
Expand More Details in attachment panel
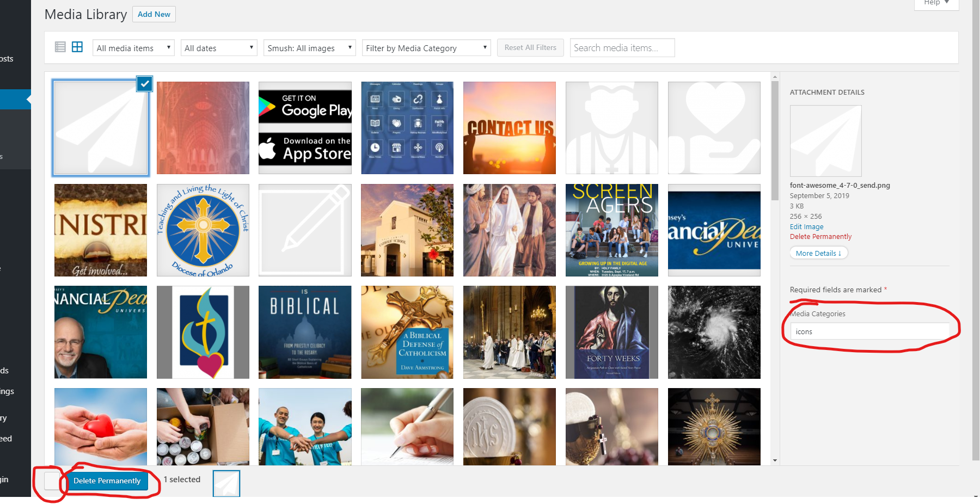pos(818,253)
